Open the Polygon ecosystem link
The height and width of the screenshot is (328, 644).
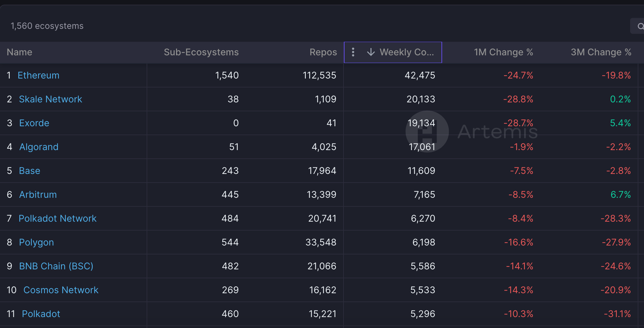tap(36, 242)
